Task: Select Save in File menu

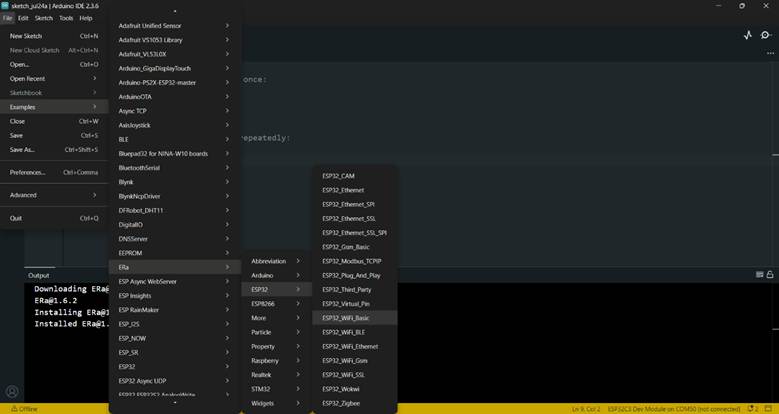Action: coord(54,135)
